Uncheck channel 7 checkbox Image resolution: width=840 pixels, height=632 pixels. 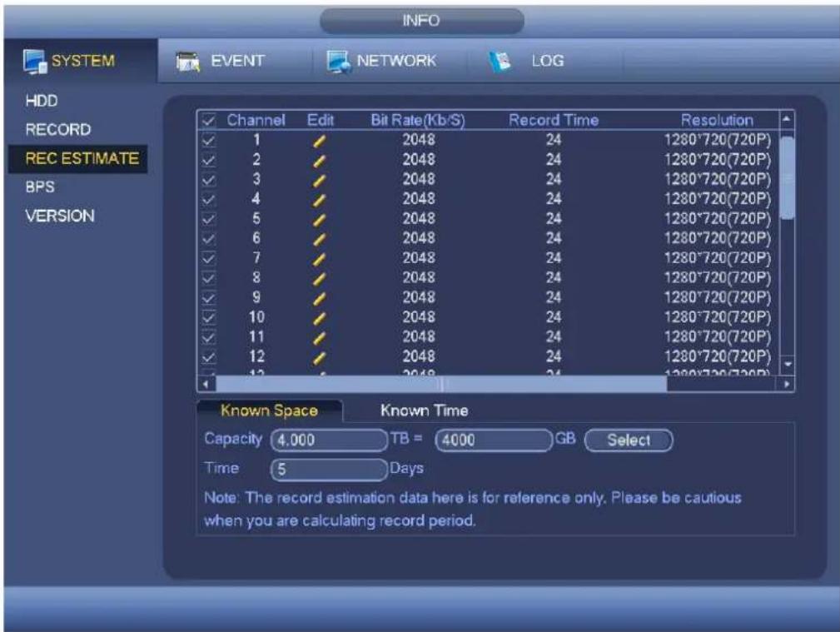tap(208, 258)
